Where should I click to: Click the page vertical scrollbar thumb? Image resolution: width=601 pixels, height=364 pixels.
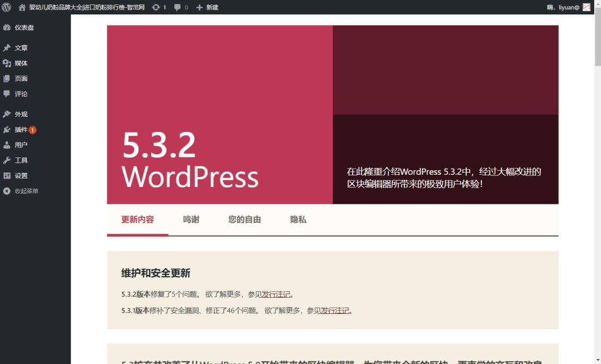[x=598, y=37]
